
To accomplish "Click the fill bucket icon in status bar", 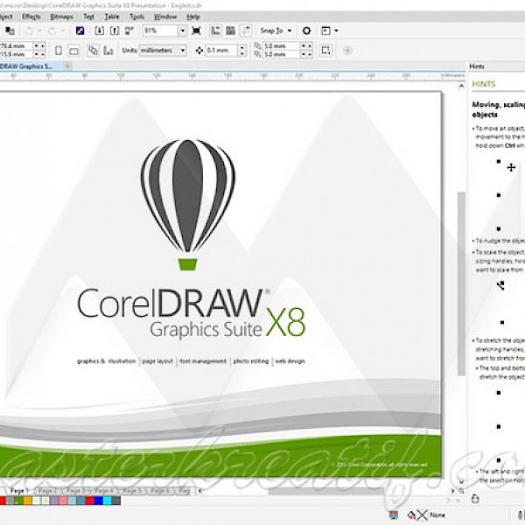I will point(412,515).
